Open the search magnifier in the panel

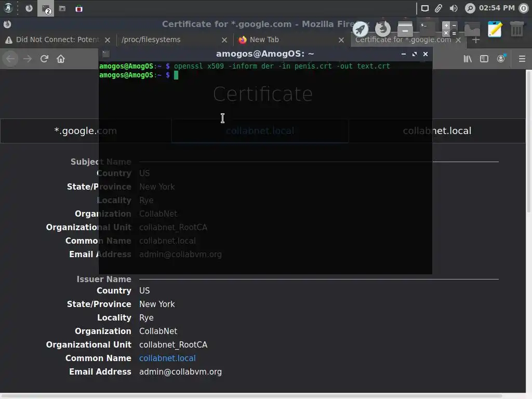click(470, 8)
